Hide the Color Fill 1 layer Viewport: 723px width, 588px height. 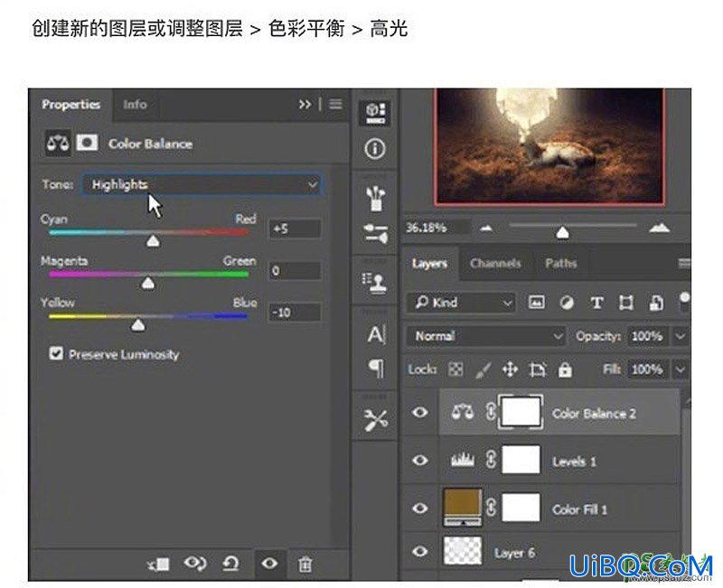click(419, 508)
